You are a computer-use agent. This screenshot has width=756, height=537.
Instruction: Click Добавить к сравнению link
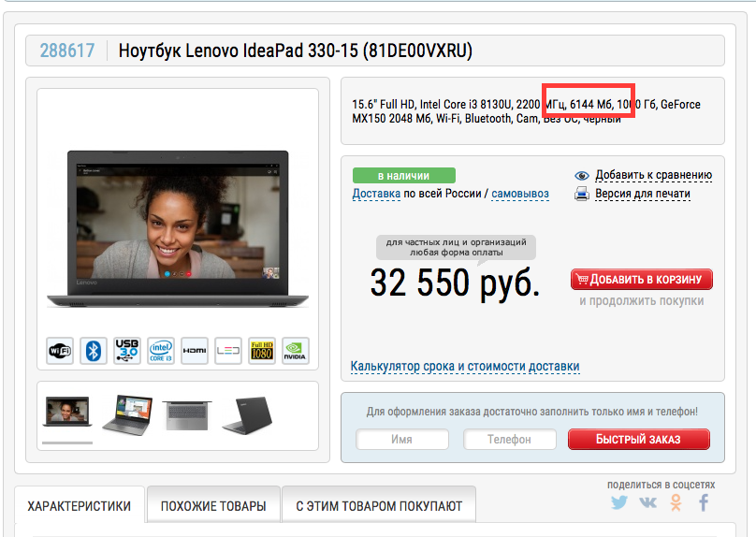tap(654, 175)
